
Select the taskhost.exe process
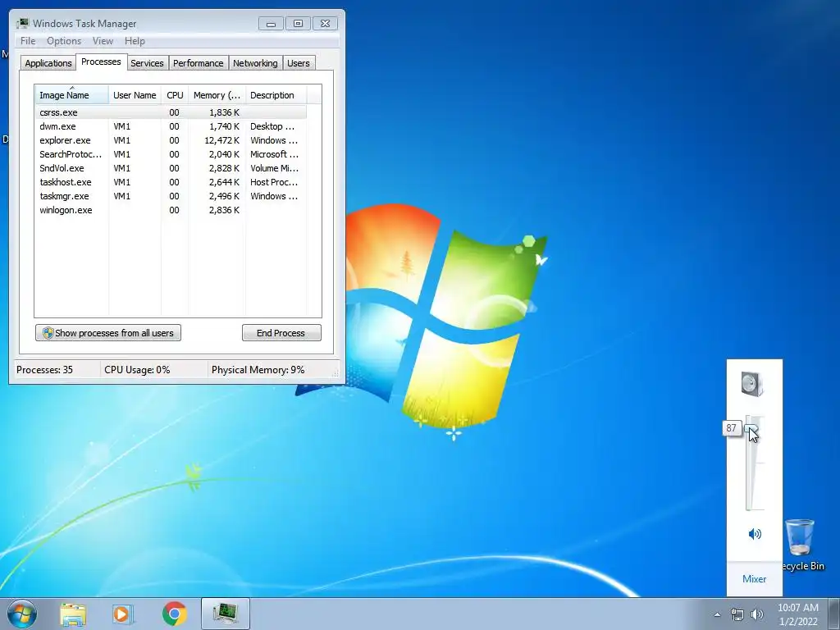point(171,182)
